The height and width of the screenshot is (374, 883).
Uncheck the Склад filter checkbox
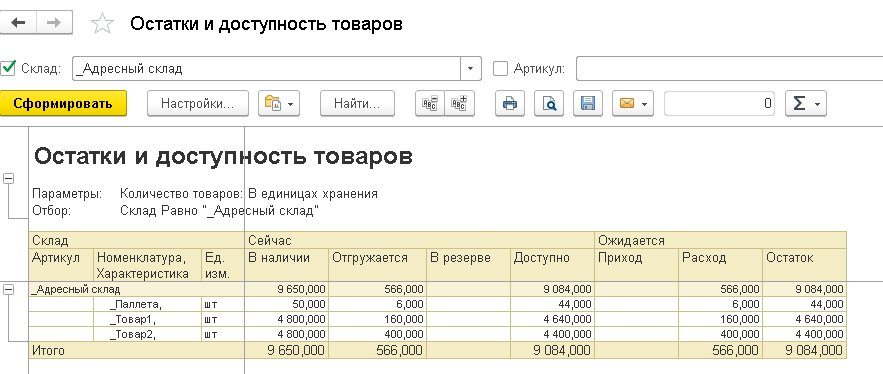pos(8,69)
